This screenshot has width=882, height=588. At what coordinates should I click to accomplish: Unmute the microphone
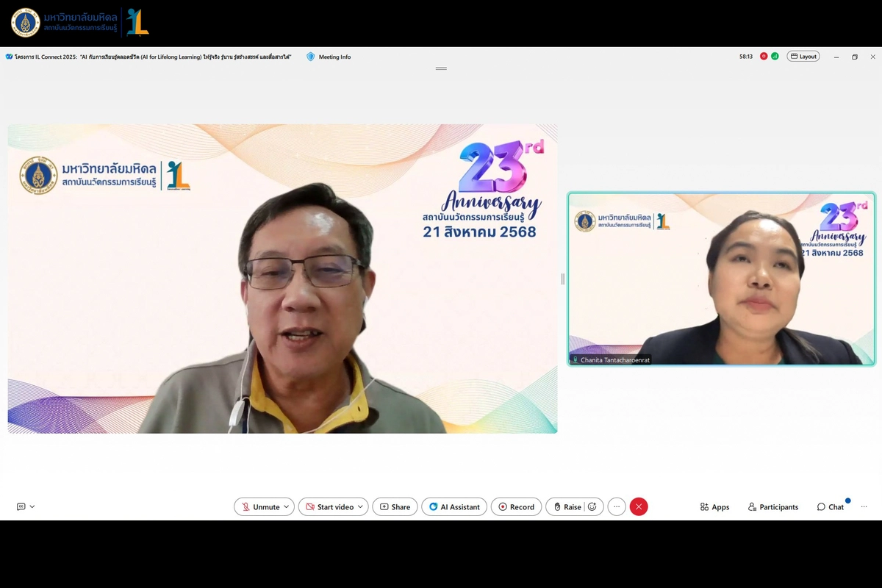(x=259, y=507)
